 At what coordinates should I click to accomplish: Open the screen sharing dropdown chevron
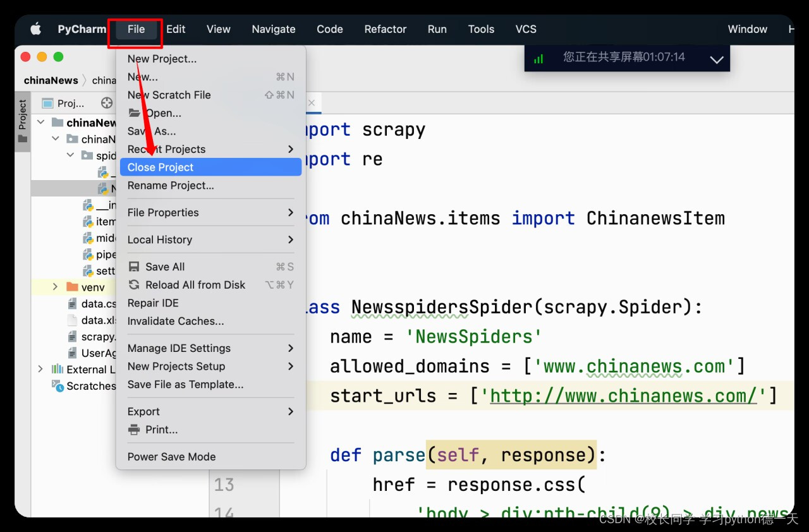coord(717,60)
